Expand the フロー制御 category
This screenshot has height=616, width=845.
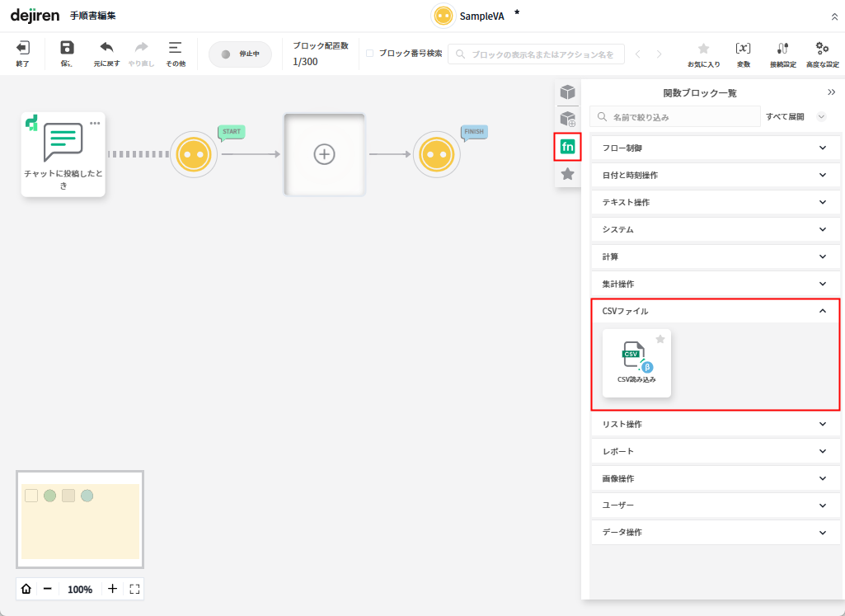pyautogui.click(x=715, y=148)
